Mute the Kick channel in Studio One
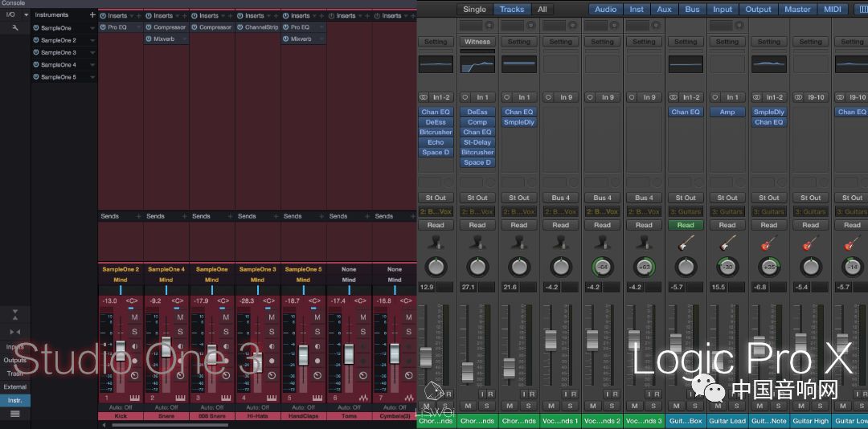The height and width of the screenshot is (429, 868). coord(134,317)
